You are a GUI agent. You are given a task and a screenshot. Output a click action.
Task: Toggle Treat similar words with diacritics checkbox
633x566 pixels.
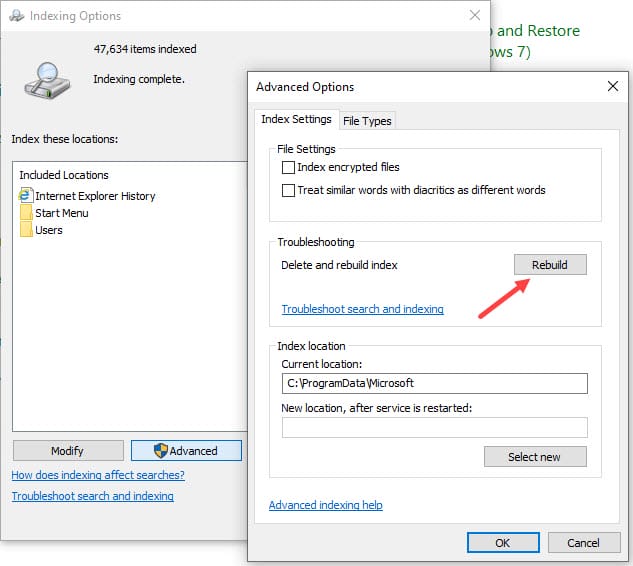click(288, 190)
